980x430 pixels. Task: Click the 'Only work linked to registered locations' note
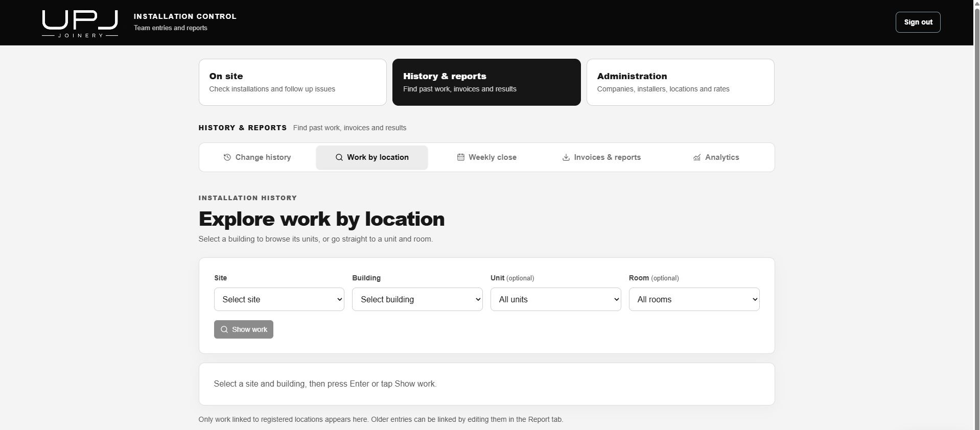click(x=381, y=419)
